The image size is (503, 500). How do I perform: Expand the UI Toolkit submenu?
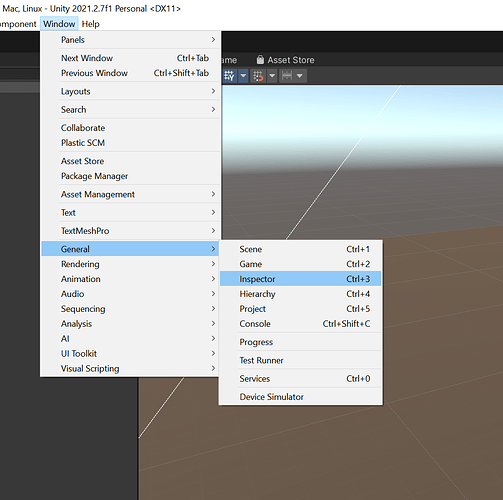pos(130,354)
